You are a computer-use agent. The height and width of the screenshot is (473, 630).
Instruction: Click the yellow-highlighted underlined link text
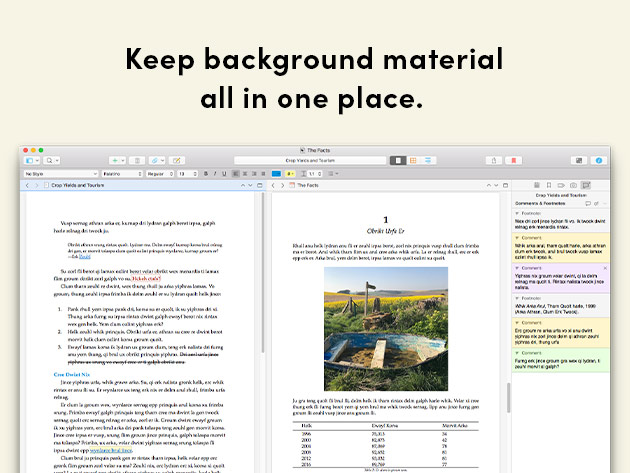(111, 450)
